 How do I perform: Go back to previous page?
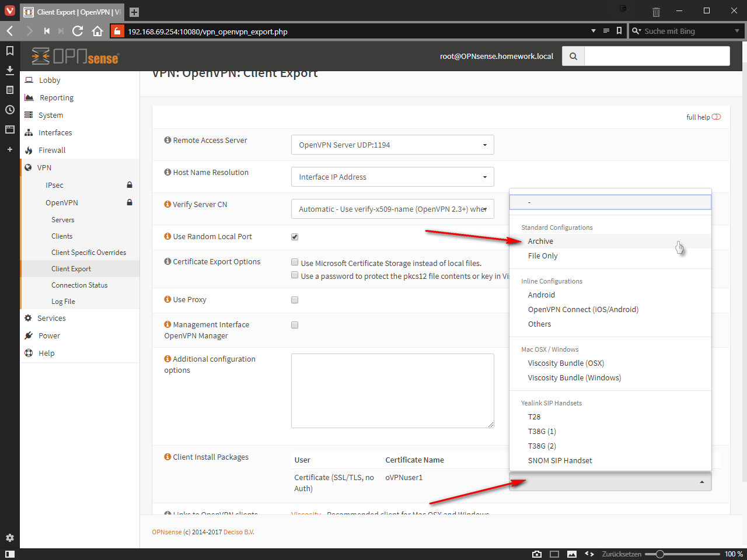[x=10, y=31]
